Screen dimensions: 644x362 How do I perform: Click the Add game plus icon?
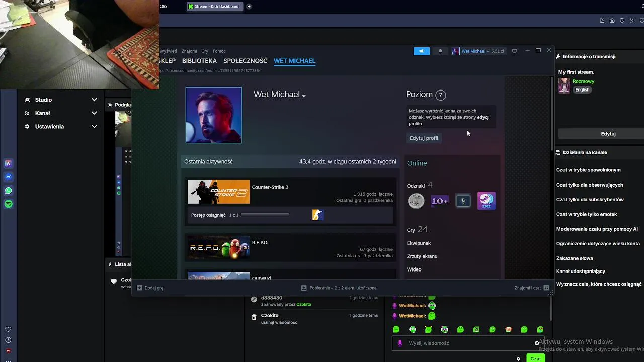click(140, 288)
